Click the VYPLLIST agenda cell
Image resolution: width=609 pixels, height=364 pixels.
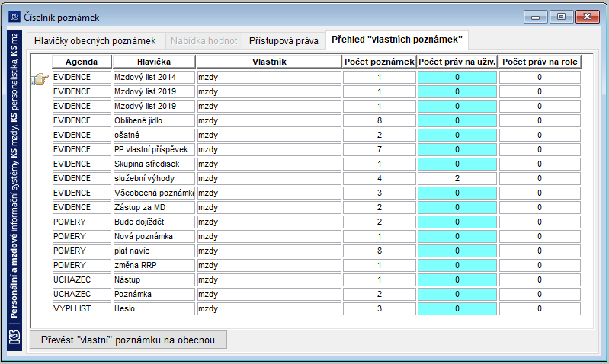(x=82, y=308)
